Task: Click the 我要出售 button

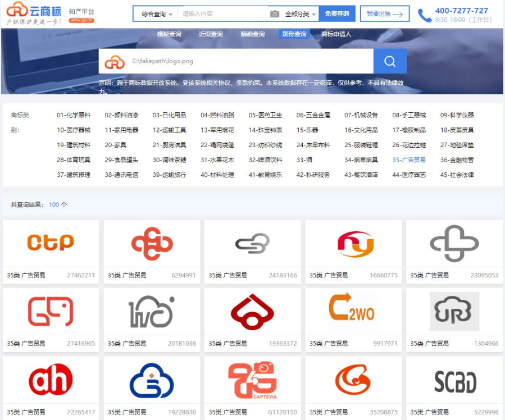Action: pos(385,14)
